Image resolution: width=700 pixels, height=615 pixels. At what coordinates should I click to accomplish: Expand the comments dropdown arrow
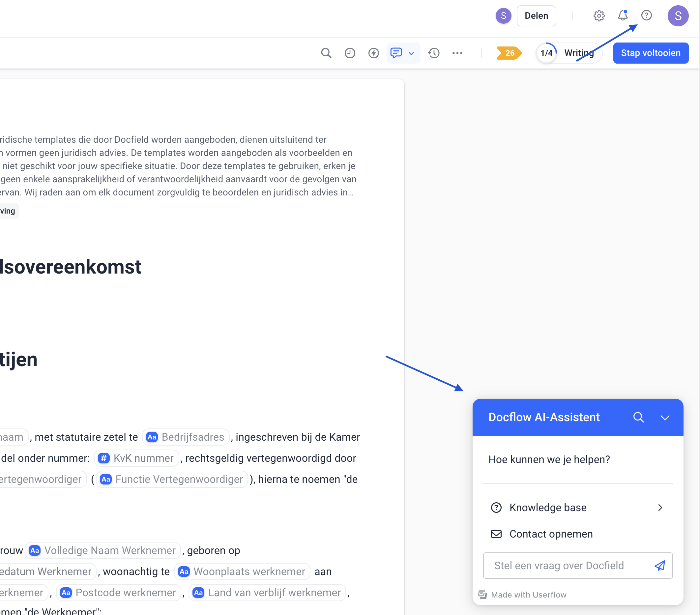(411, 53)
